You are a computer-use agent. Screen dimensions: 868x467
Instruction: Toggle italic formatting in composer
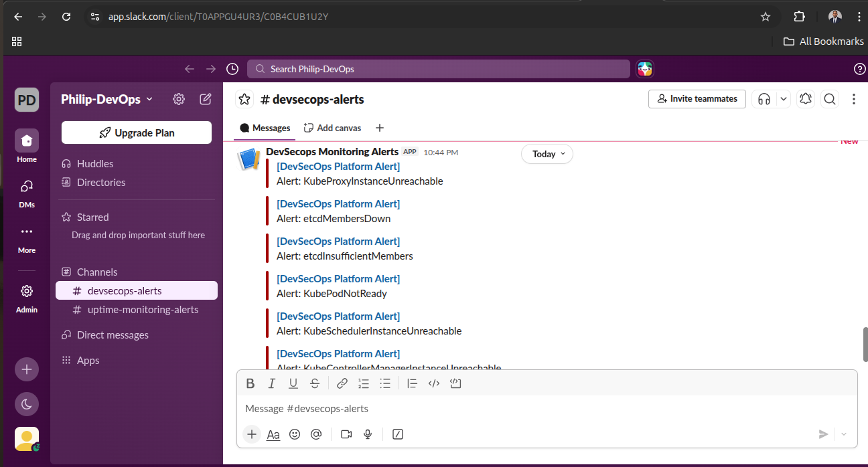[272, 383]
